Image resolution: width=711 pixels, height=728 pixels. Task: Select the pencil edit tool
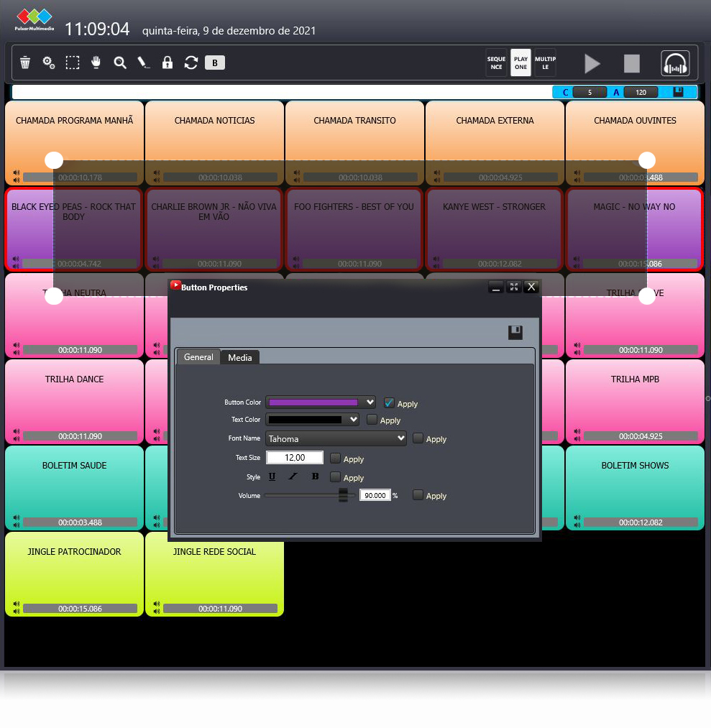pyautogui.click(x=144, y=63)
